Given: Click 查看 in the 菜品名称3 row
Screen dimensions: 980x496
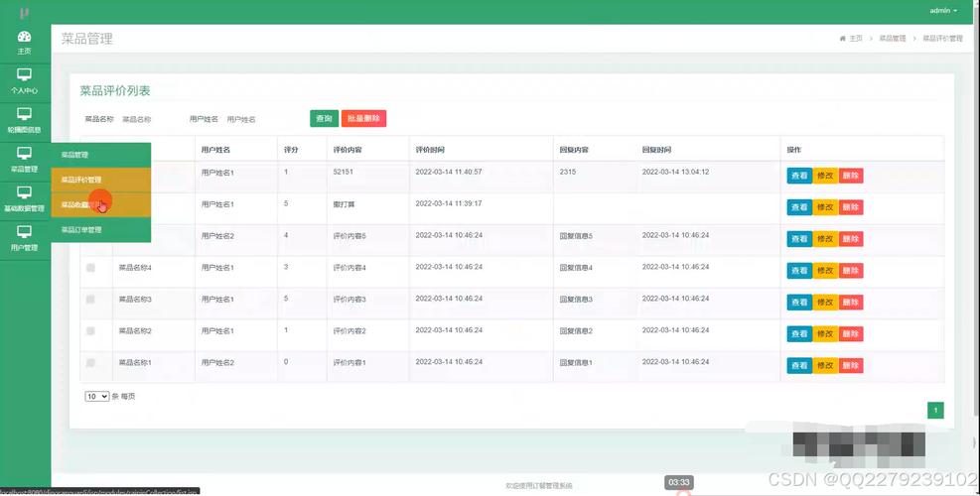Looking at the screenshot, I should point(799,303).
